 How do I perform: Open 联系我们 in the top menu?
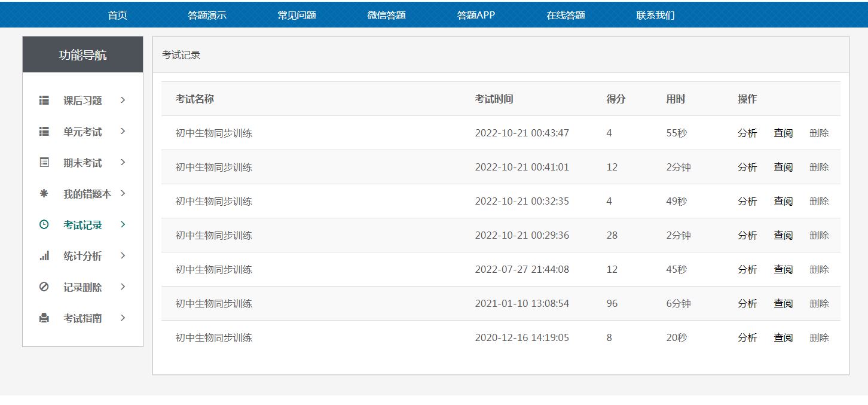pos(655,16)
